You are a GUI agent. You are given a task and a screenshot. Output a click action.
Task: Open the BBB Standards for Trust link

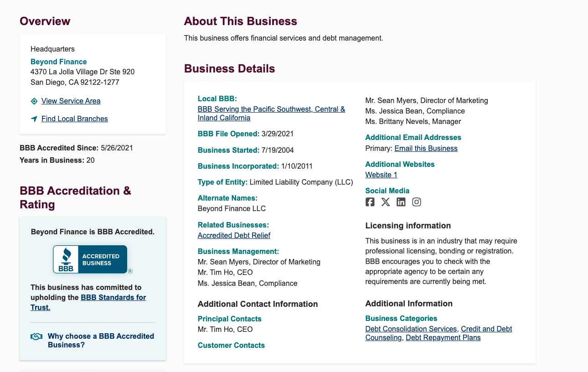point(113,298)
